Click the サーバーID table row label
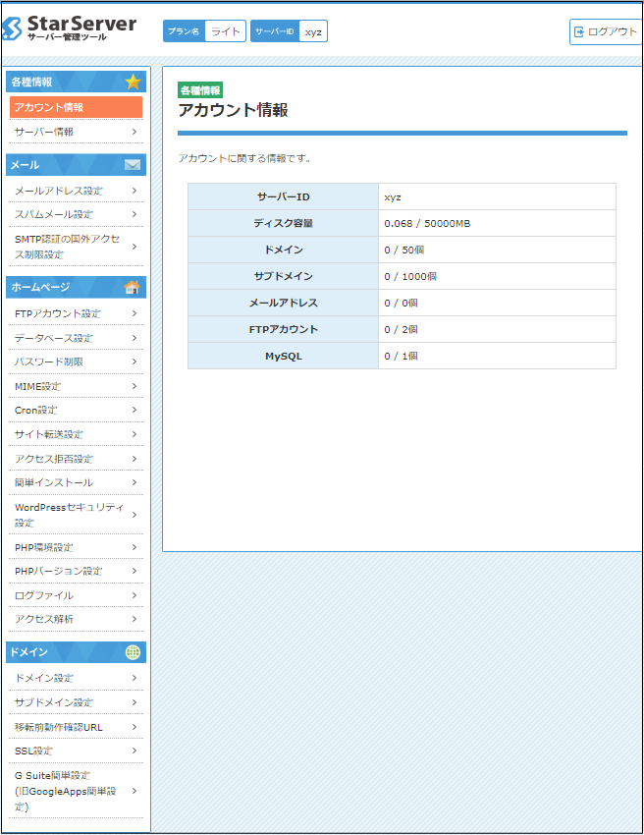644x835 pixels. click(x=283, y=196)
